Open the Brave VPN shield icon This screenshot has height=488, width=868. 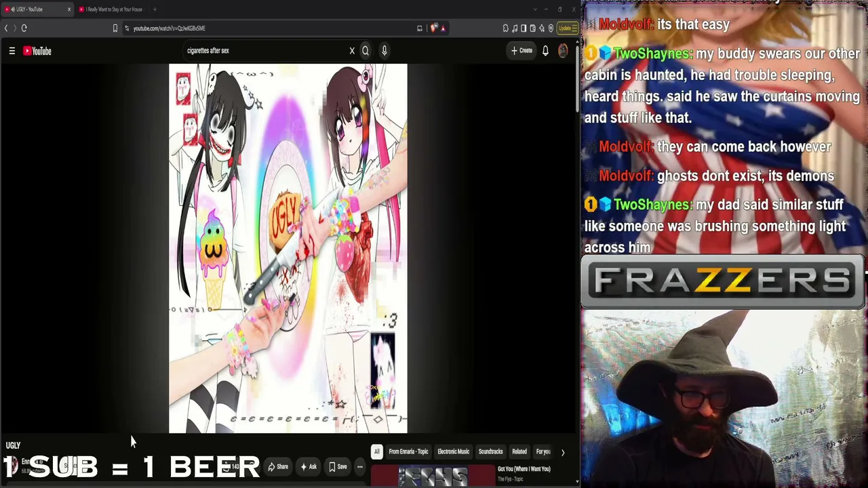tap(551, 28)
